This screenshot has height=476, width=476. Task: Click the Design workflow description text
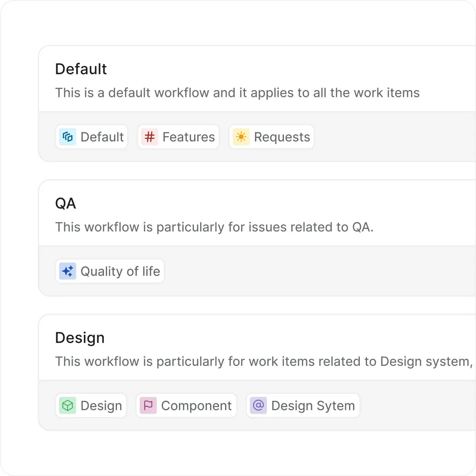click(x=263, y=361)
